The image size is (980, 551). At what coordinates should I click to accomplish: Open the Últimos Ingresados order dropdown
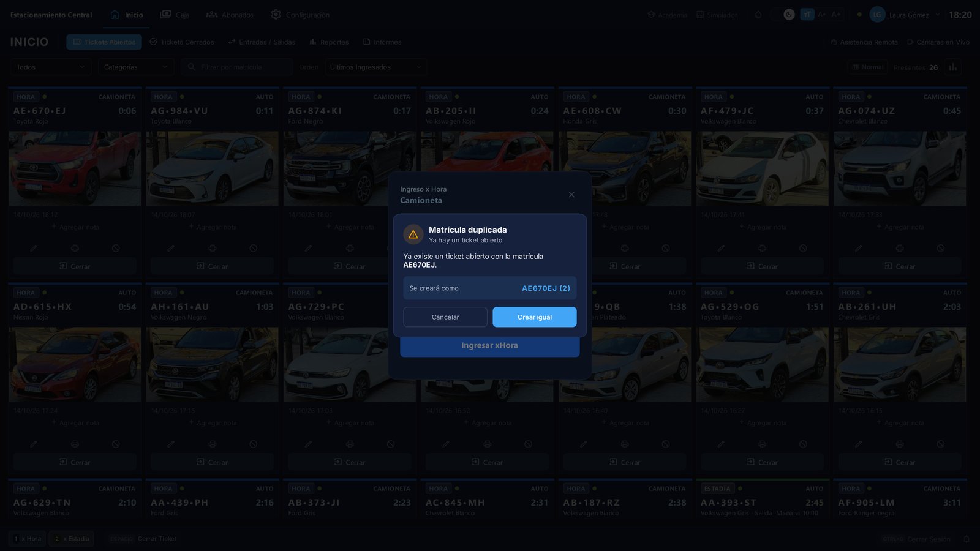tap(376, 67)
